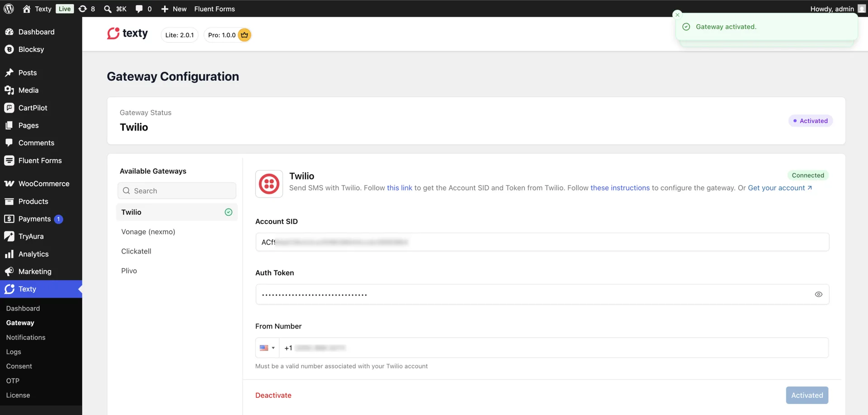Screen dimensions: 868x415
Task: Click the Pro crown icon
Action: pyautogui.click(x=245, y=35)
